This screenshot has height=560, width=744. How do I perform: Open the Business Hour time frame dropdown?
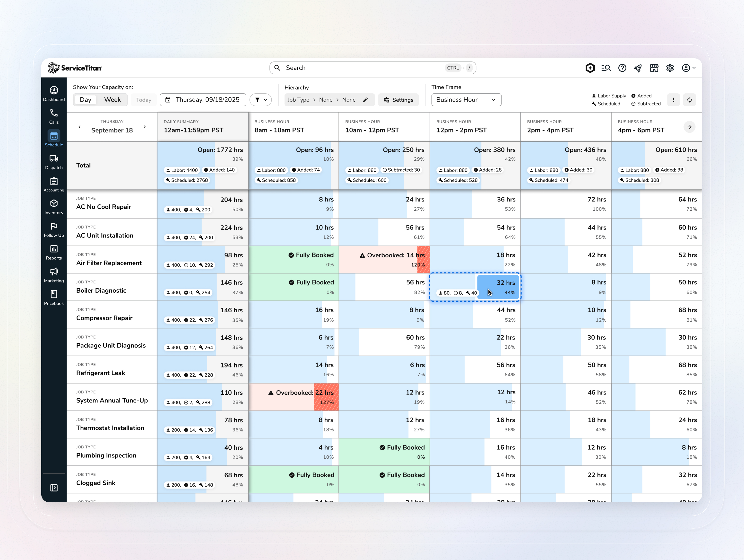(466, 100)
